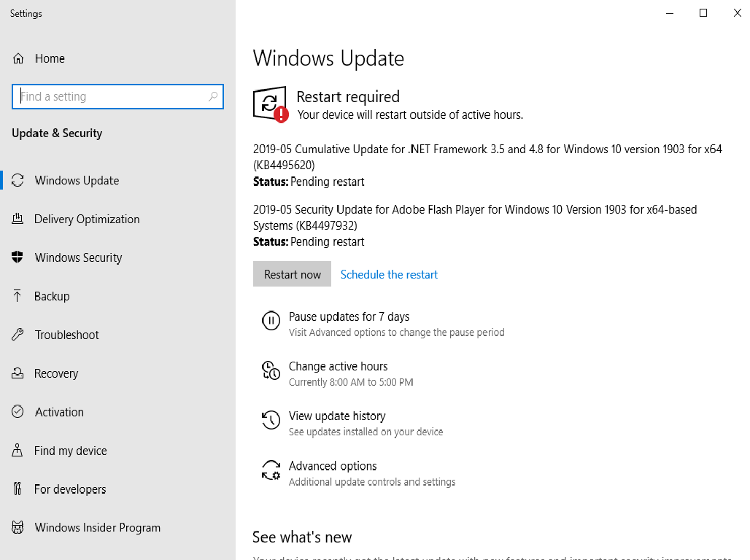Viewport: 750px width, 560px height.
Task: Open Windows Update section
Action: coord(77,180)
